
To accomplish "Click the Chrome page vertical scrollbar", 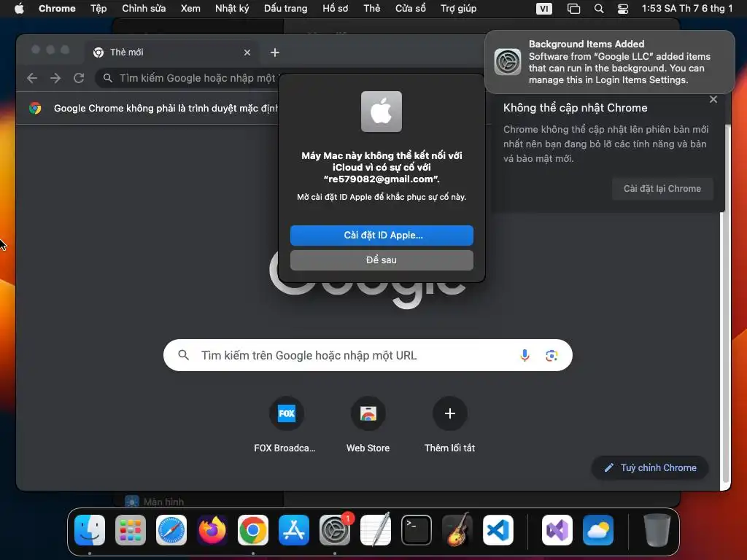I will [x=726, y=305].
